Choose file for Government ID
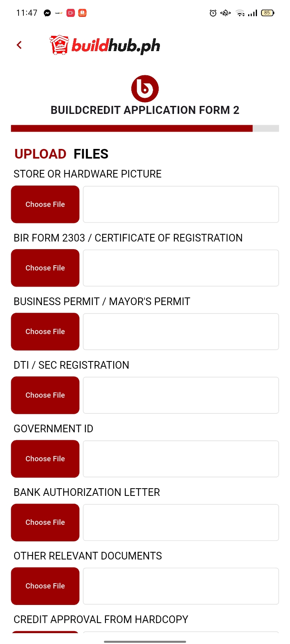This screenshot has width=290, height=644. pyautogui.click(x=45, y=459)
